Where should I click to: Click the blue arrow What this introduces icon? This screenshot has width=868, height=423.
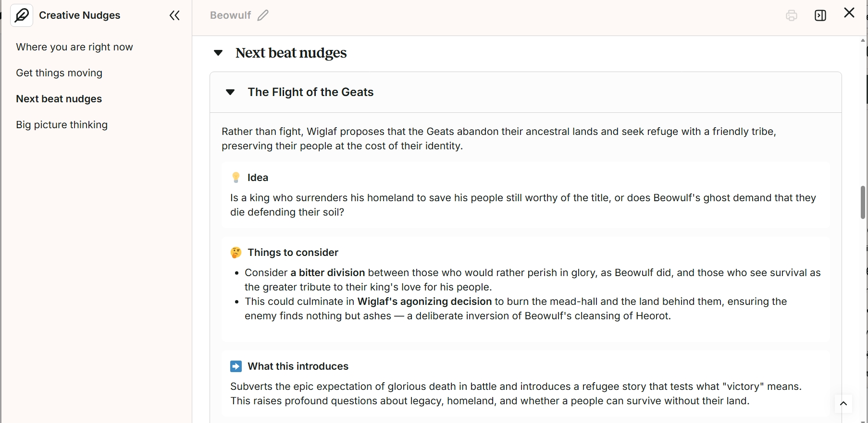[x=236, y=366]
